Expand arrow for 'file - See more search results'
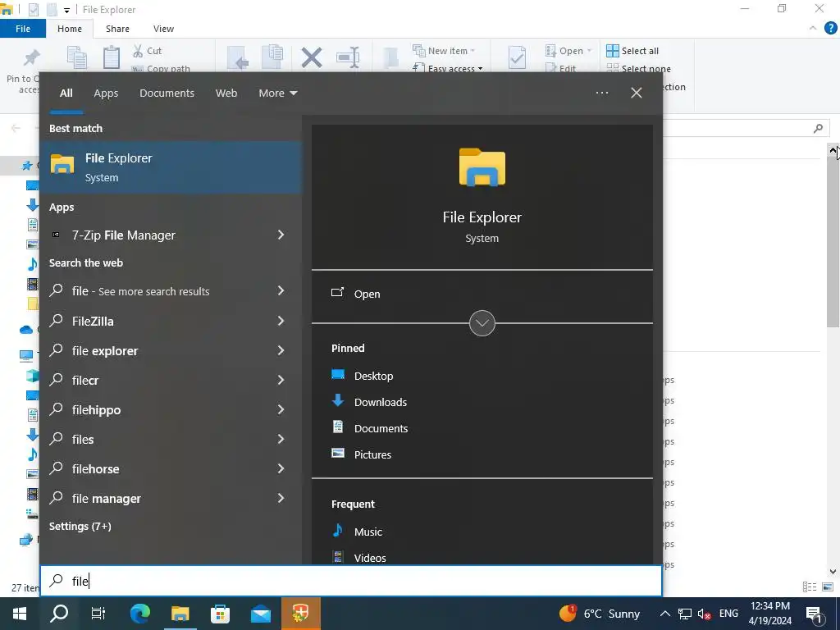 [281, 290]
